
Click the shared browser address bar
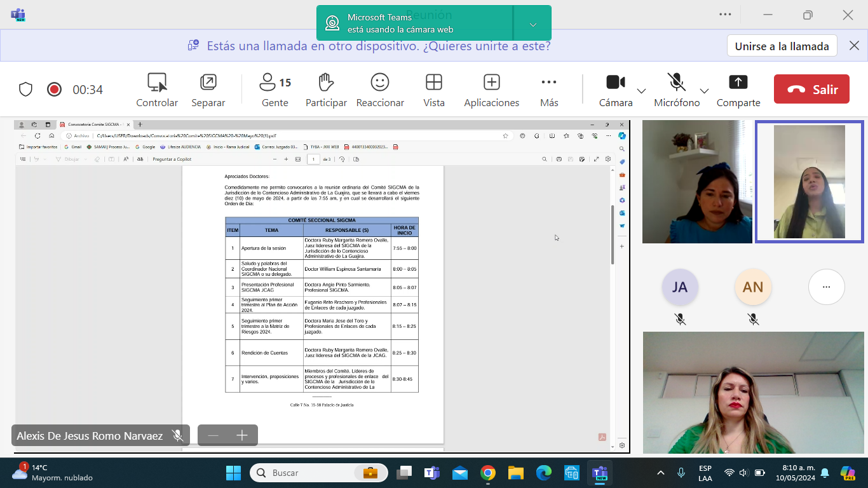click(x=286, y=135)
